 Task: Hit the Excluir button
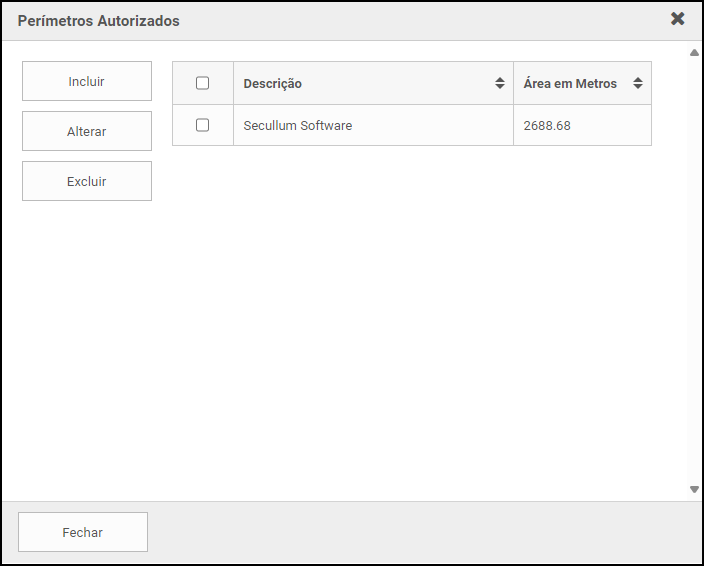pos(87,182)
